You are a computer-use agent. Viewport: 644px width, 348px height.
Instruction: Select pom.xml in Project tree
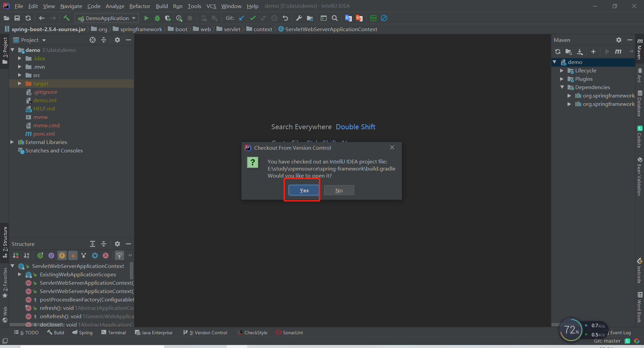44,134
